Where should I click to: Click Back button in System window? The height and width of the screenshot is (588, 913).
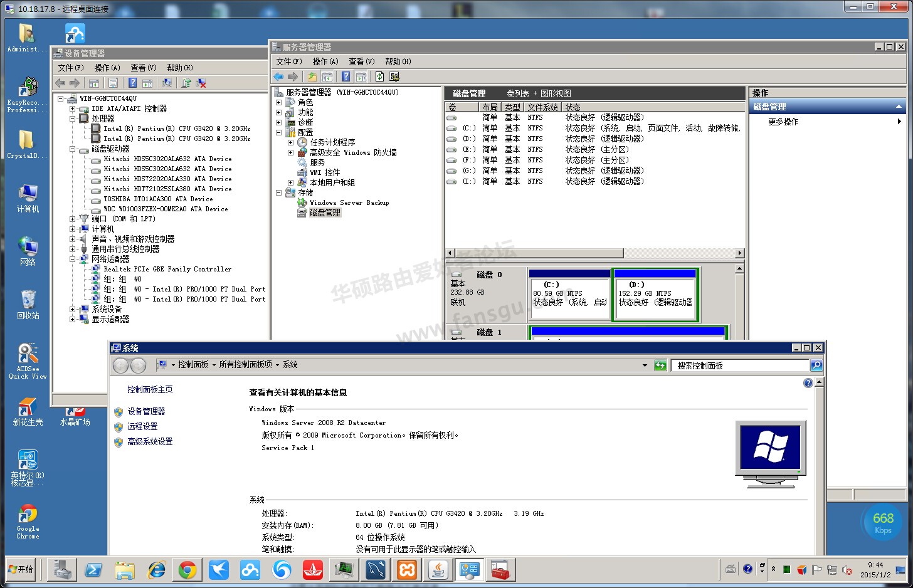[x=121, y=365]
